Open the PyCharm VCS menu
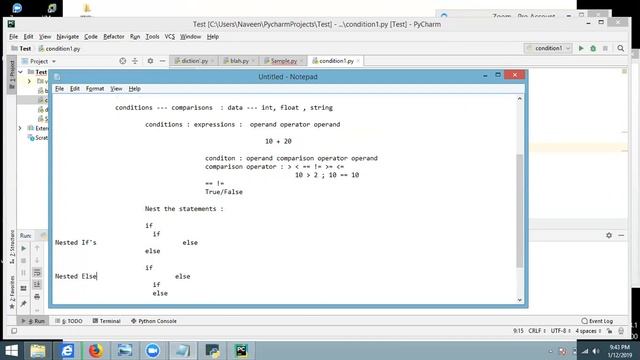640x360 pixels. [x=169, y=37]
